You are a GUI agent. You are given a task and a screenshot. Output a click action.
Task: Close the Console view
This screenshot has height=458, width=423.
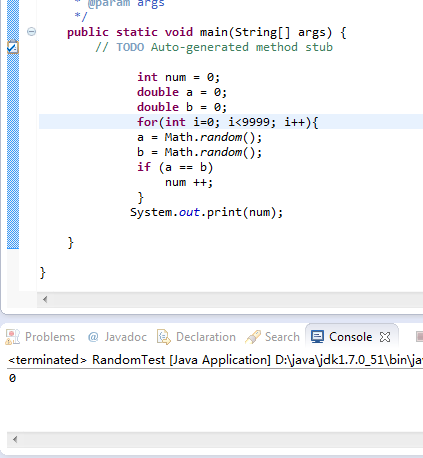385,337
